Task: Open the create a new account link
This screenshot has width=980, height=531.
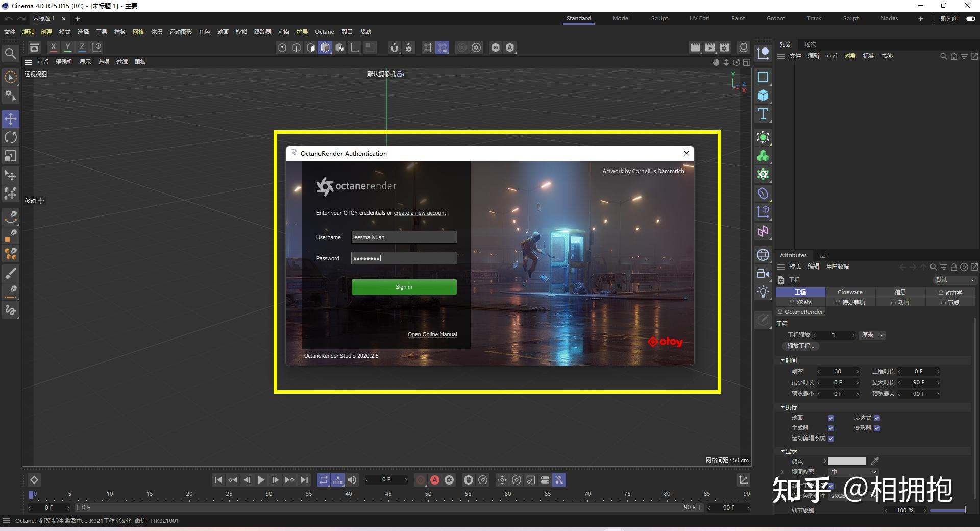Action: point(420,213)
